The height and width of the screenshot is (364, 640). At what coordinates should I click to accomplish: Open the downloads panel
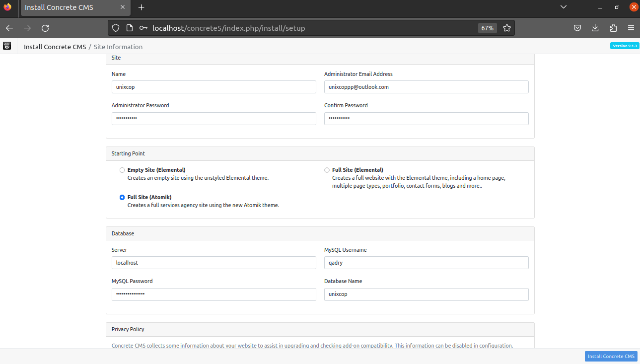(x=595, y=28)
